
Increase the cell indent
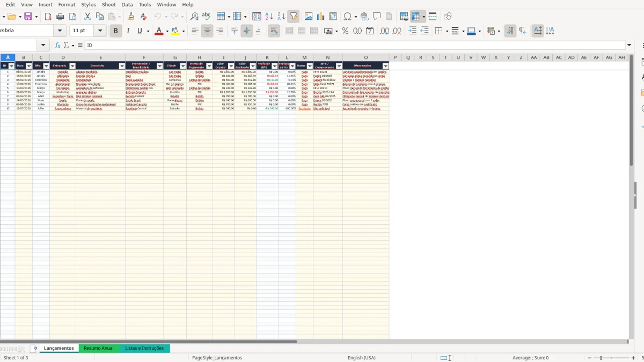412,31
